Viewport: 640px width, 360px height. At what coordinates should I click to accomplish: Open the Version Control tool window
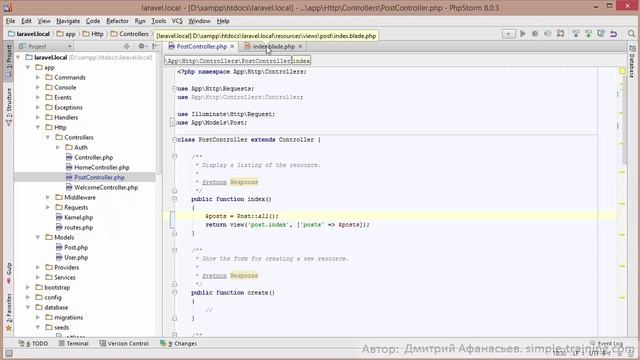124,344
